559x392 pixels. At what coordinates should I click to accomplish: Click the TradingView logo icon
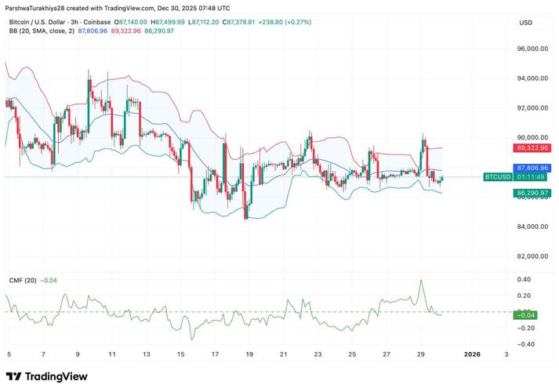[x=14, y=377]
